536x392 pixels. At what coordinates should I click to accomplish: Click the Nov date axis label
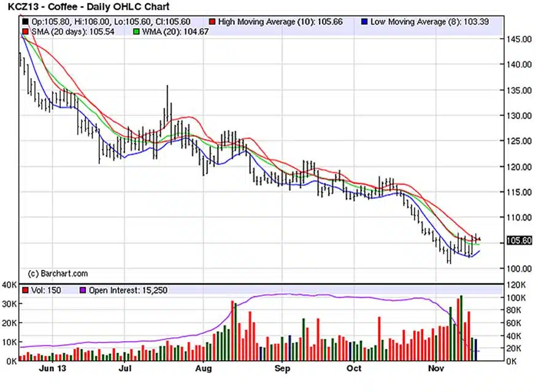434,369
